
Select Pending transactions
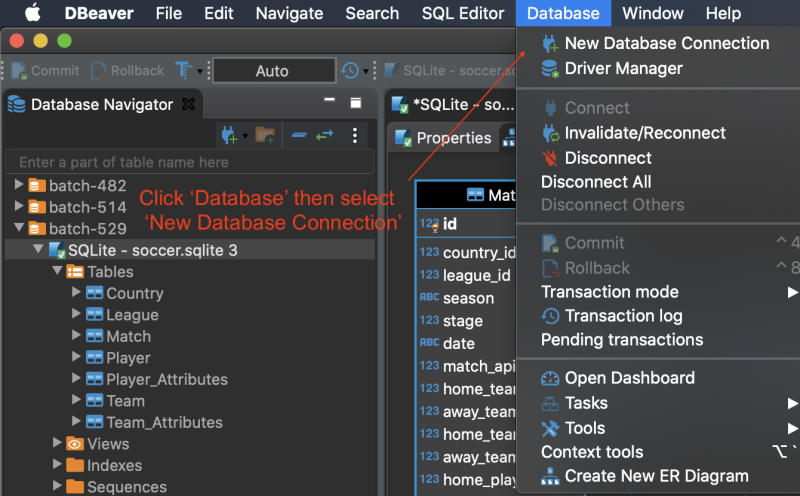click(658, 340)
